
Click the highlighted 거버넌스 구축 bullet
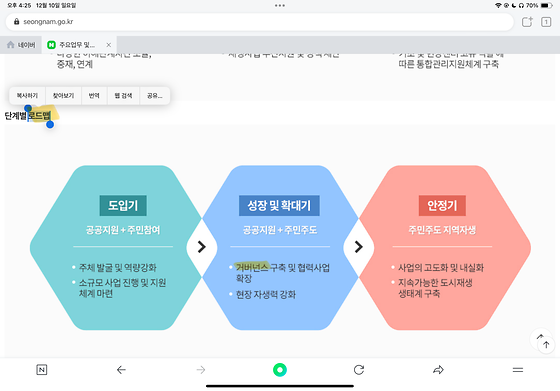tap(282, 273)
